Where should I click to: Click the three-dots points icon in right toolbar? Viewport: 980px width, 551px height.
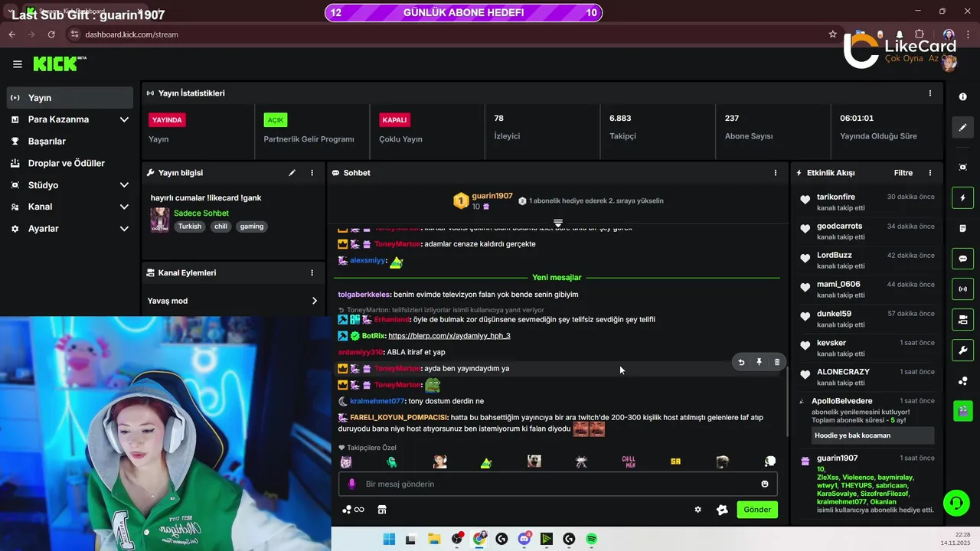[x=962, y=381]
